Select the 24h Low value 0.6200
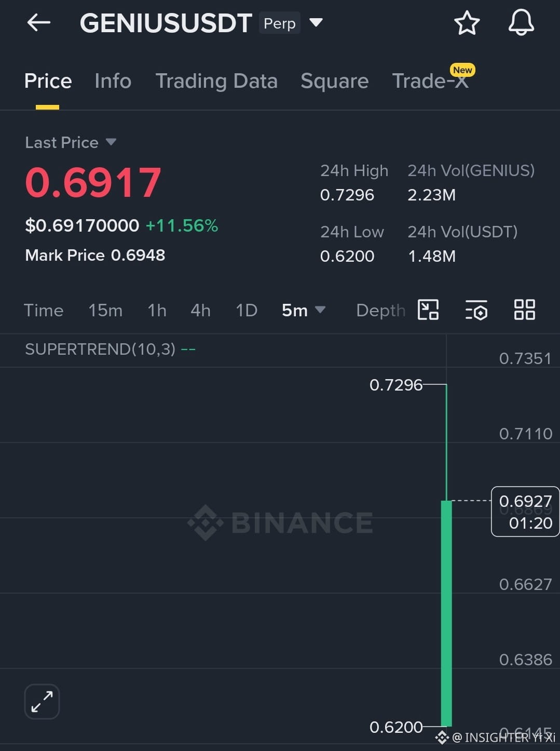The width and height of the screenshot is (560, 751). [347, 256]
